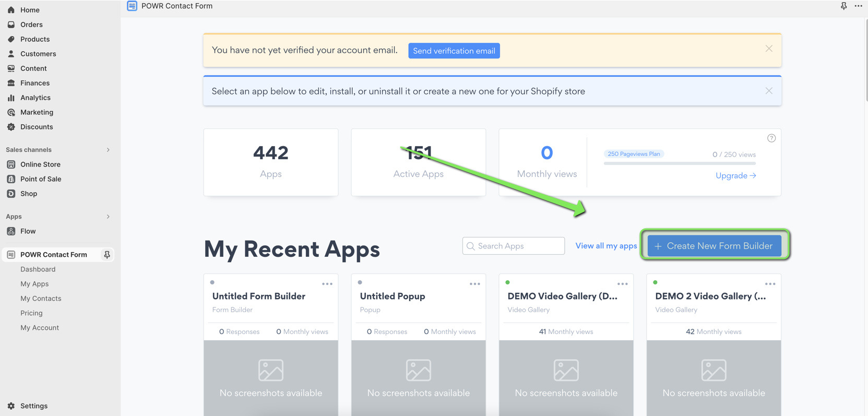Click the help question mark icon
The height and width of the screenshot is (416, 868).
point(771,138)
